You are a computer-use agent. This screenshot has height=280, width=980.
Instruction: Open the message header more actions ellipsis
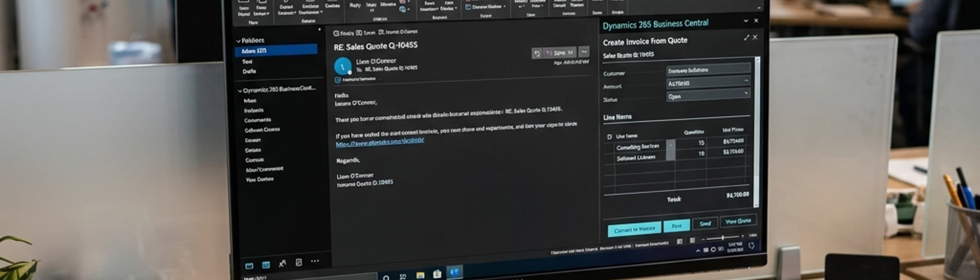(x=584, y=51)
